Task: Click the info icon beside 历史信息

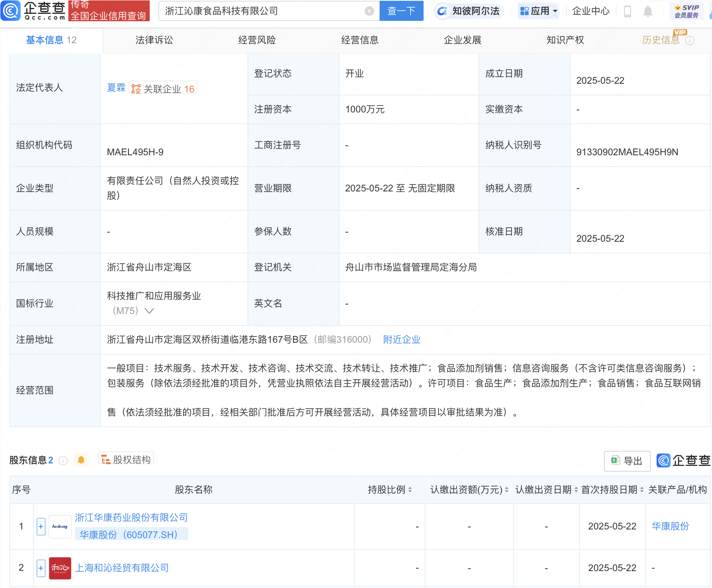Action: (x=690, y=40)
